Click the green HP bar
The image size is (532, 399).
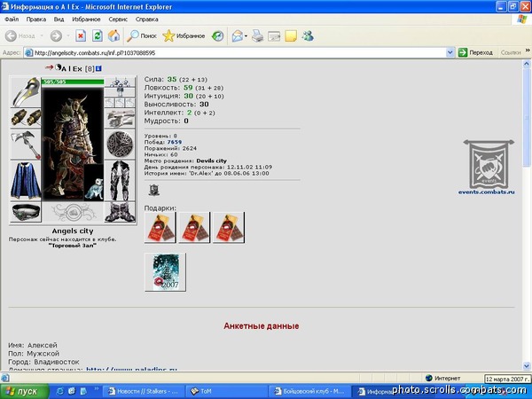coord(73,82)
